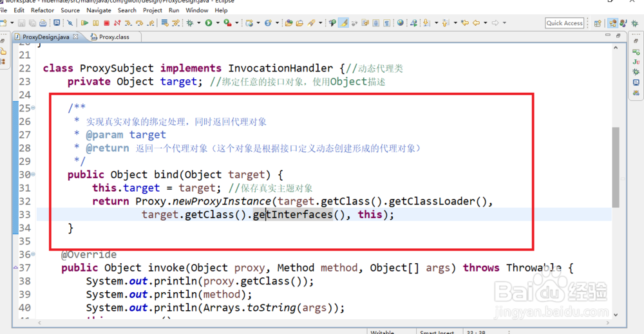Open the Next Annotation dropdown arrow
Image resolution: width=644 pixels, height=334 pixels.
436,23
